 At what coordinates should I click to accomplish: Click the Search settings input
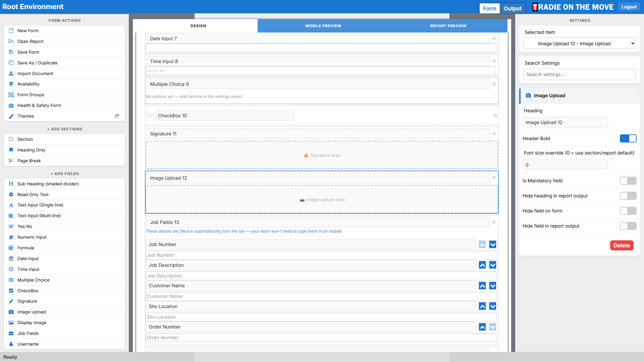pyautogui.click(x=580, y=74)
